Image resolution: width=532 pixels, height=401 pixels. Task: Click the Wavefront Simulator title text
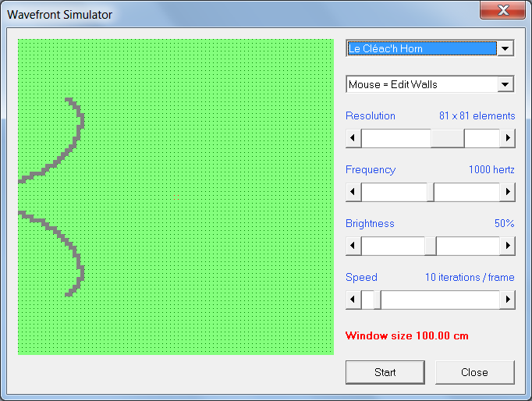60,15
